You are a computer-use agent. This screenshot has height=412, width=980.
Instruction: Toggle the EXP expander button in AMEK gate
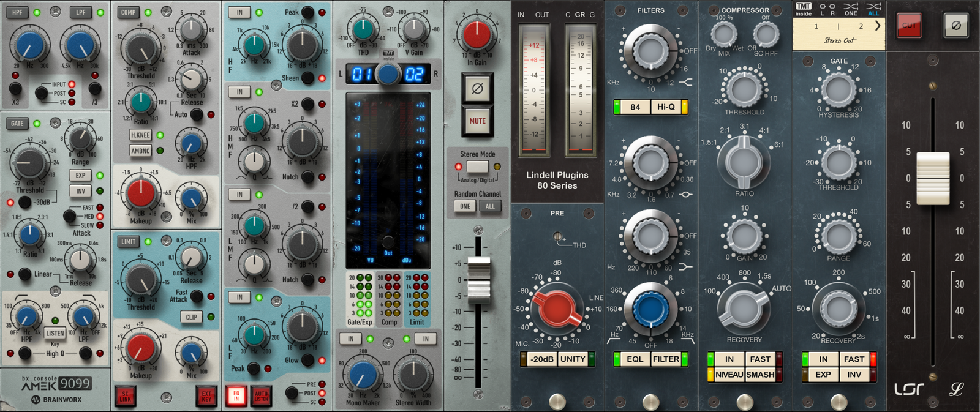[80, 175]
